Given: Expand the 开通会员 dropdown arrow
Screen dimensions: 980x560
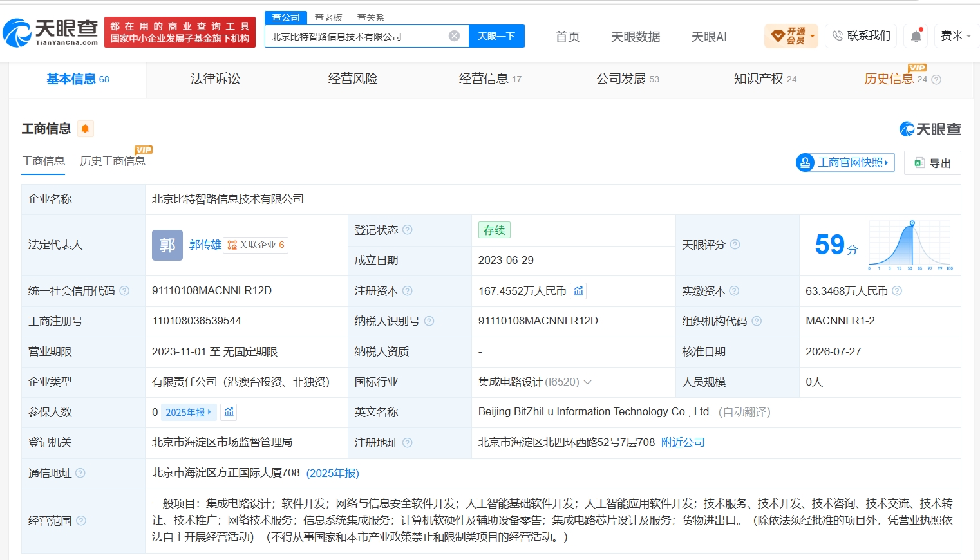Looking at the screenshot, I should coord(813,36).
